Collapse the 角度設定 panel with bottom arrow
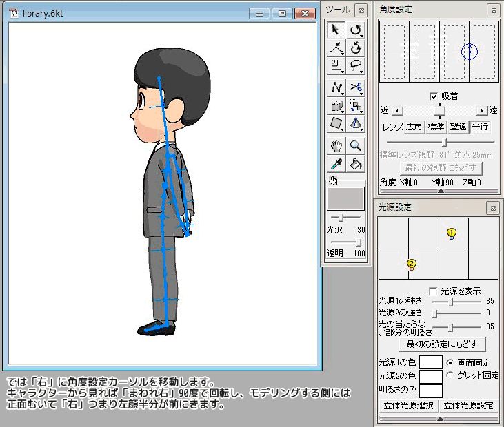504x427 pixels. 441,191
